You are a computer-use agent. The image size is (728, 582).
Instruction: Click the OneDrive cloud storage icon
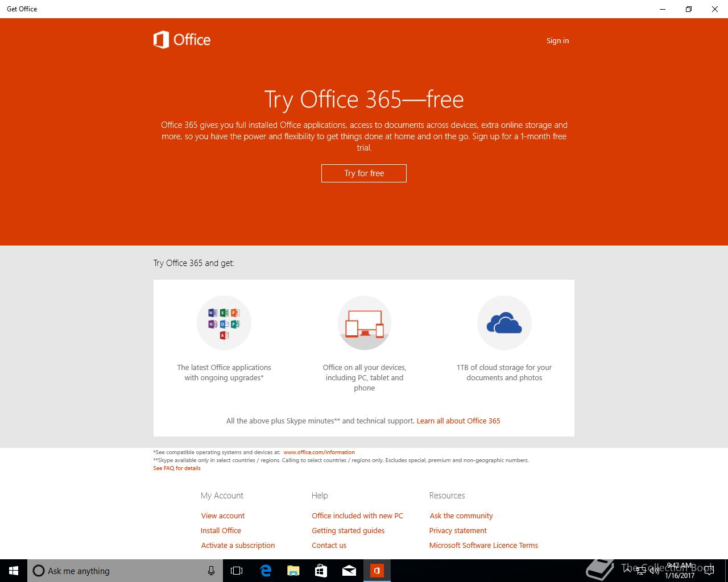coord(504,323)
